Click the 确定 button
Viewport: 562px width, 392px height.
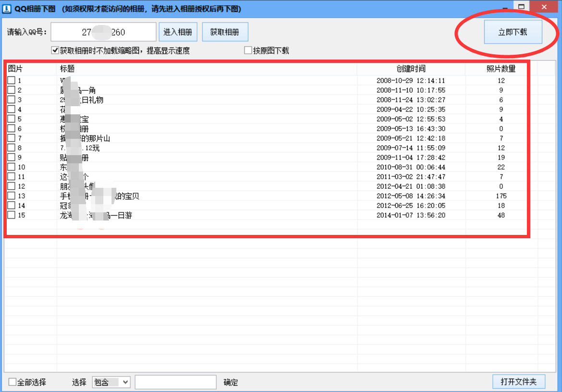[231, 382]
